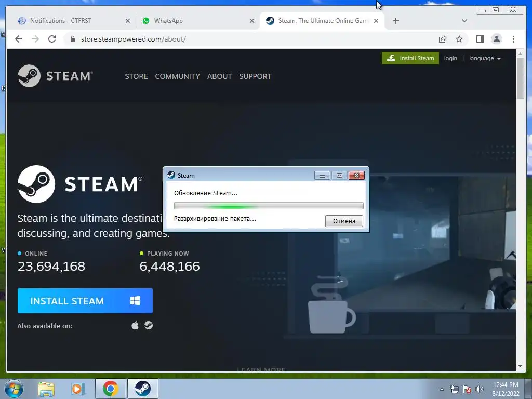Click the 6,448,166 playing now count
Screen dimensions: 532x399
click(170, 267)
